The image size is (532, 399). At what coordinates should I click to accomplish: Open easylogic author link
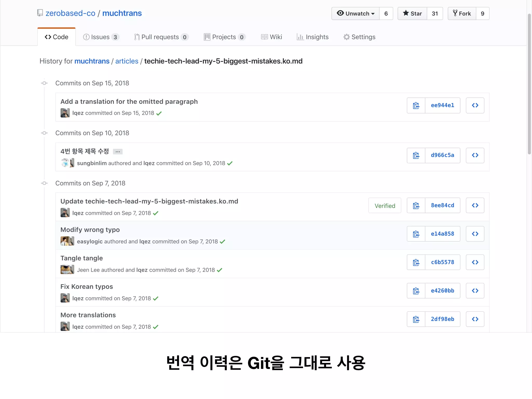pos(90,242)
